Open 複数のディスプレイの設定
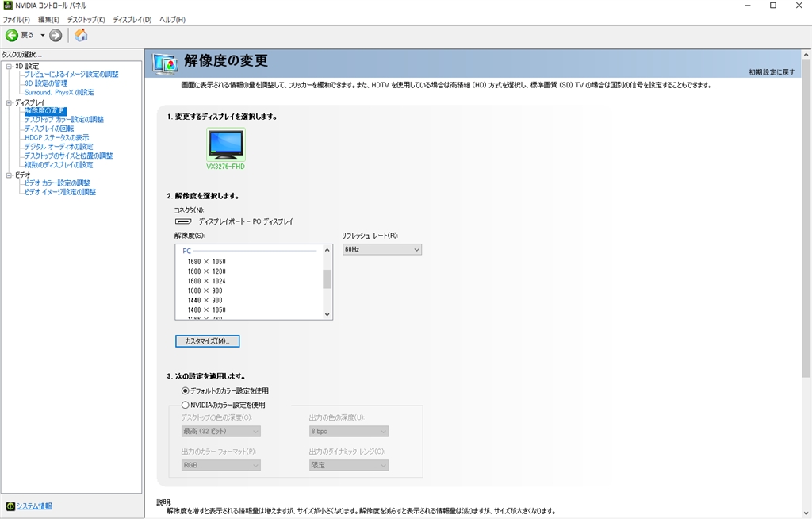The width and height of the screenshot is (812, 519). click(59, 165)
